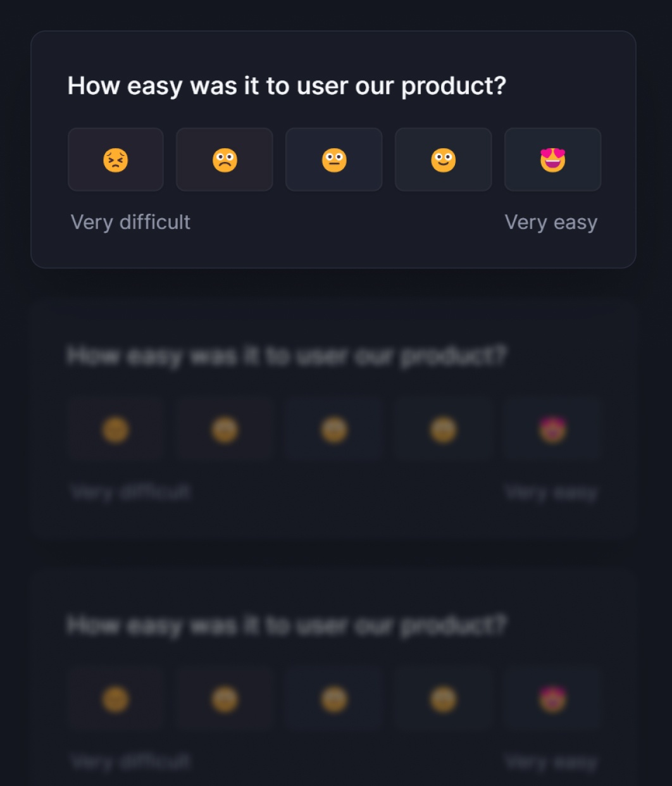Click the sharp 'Very difficult' label
This screenshot has width=672, height=786.
coord(130,222)
